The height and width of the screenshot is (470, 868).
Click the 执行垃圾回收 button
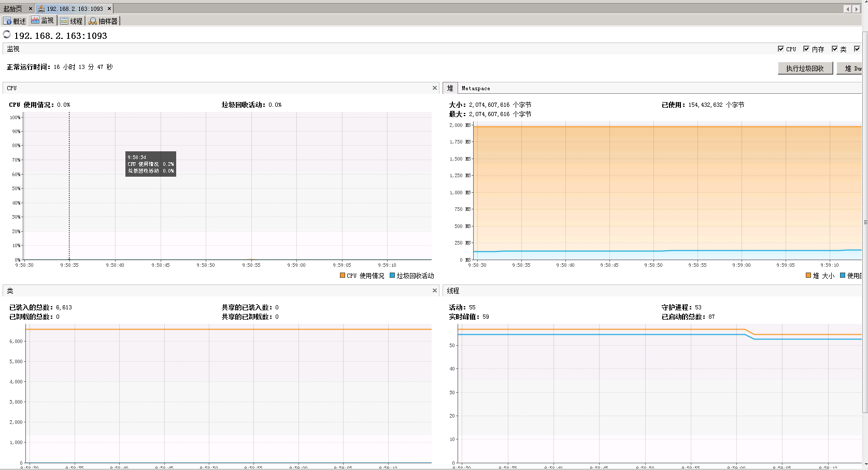point(805,68)
